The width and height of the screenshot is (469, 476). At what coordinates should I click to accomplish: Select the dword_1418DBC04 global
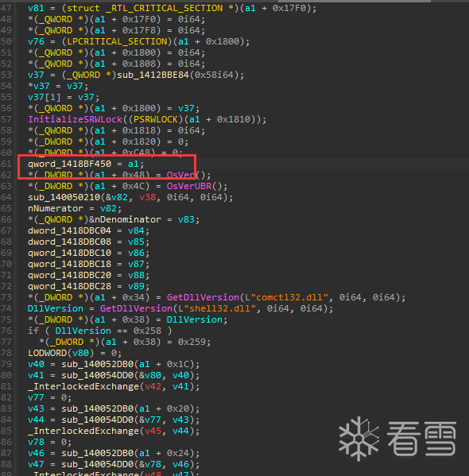tap(70, 230)
